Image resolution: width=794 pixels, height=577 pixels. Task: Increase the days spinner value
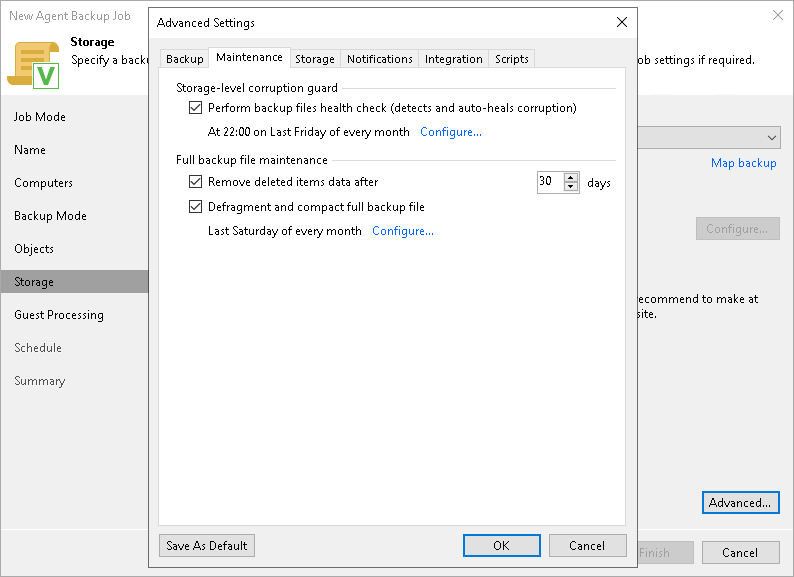tap(571, 177)
